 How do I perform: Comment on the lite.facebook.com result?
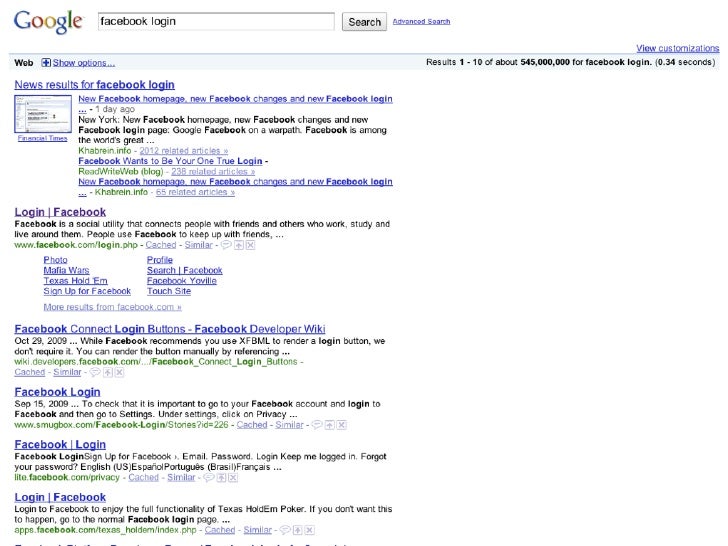point(209,477)
